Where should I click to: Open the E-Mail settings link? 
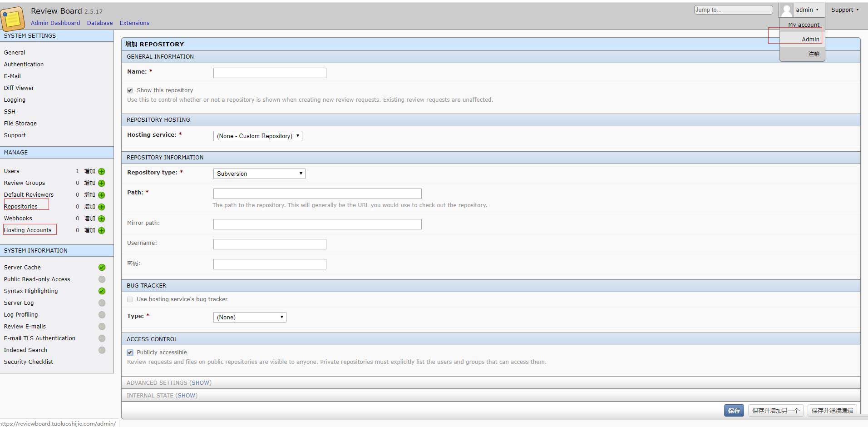[12, 76]
